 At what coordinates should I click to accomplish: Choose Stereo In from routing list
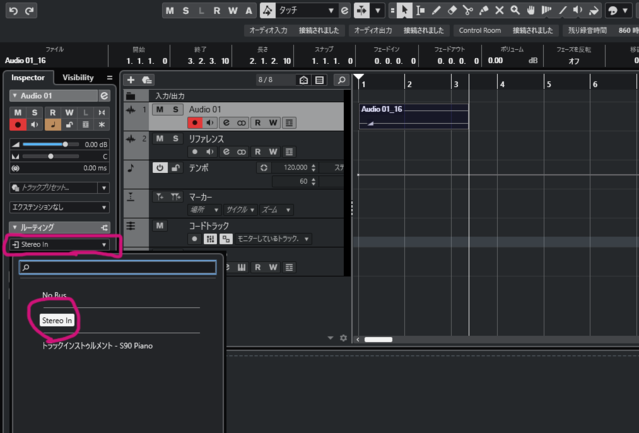pos(57,321)
